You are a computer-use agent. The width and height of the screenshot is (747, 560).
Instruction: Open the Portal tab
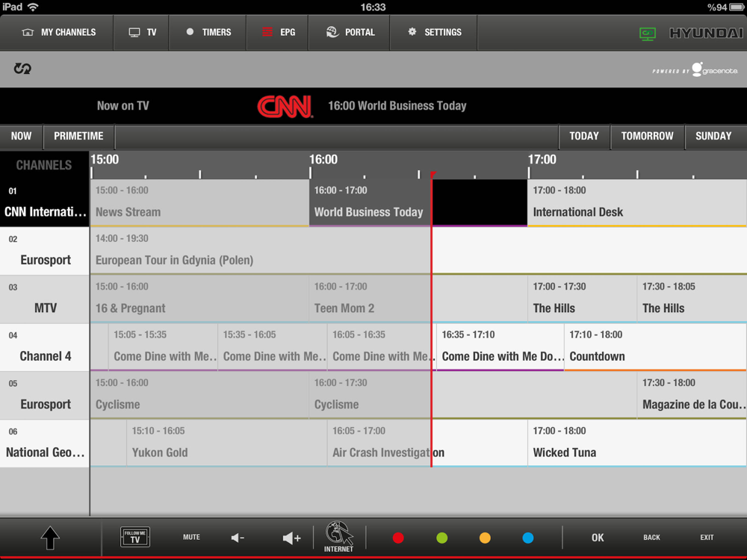(x=349, y=32)
